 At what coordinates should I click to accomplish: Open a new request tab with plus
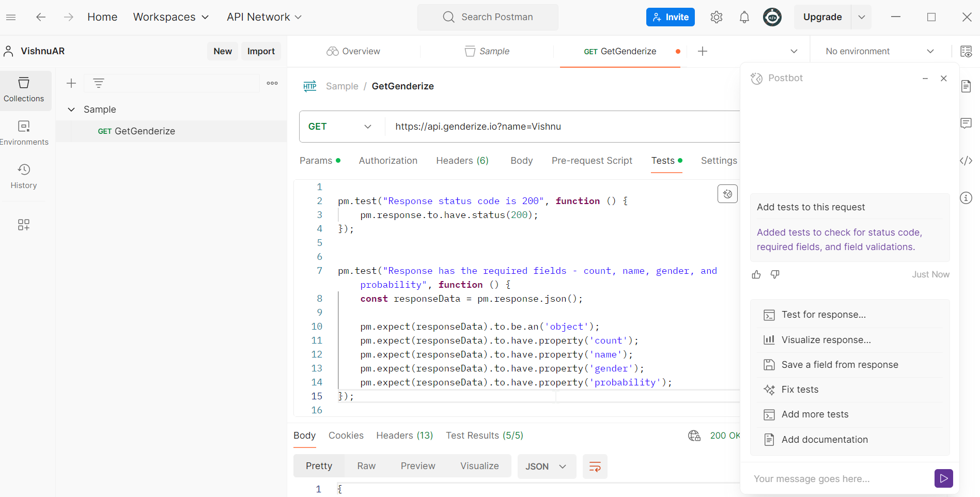tap(703, 51)
